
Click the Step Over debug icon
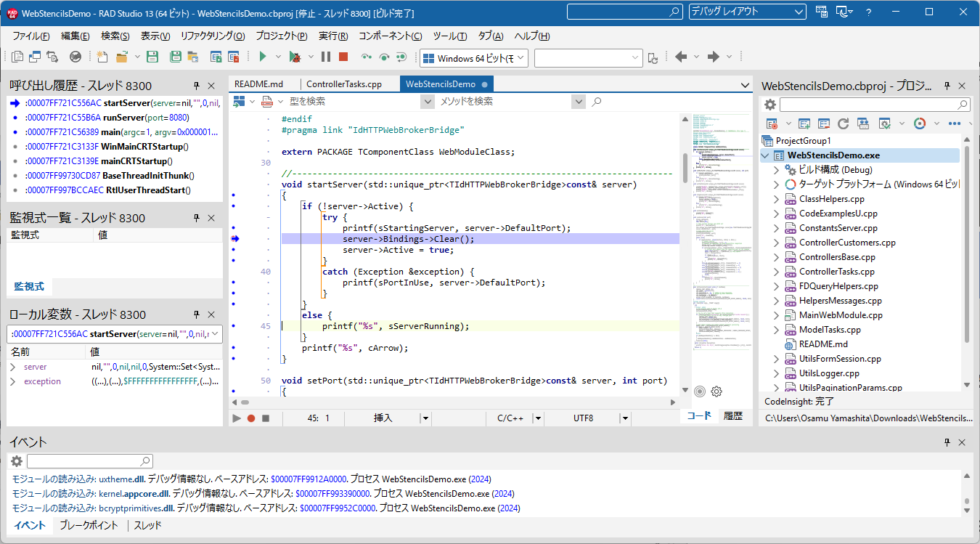point(384,57)
